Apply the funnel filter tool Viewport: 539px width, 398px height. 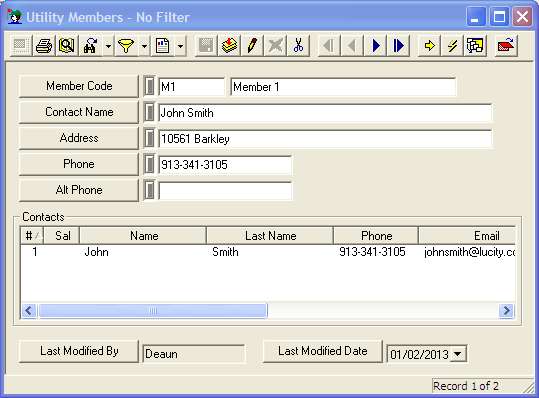pyautogui.click(x=126, y=46)
